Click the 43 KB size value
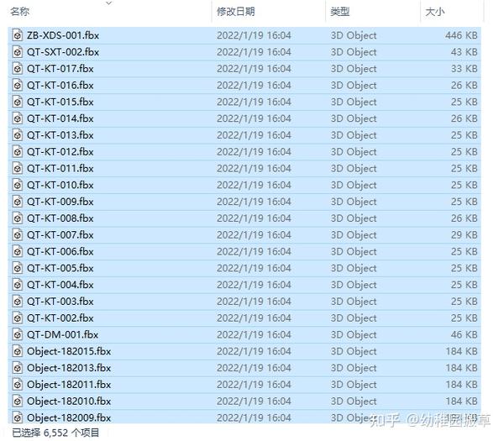The width and height of the screenshot is (504, 441). point(465,52)
